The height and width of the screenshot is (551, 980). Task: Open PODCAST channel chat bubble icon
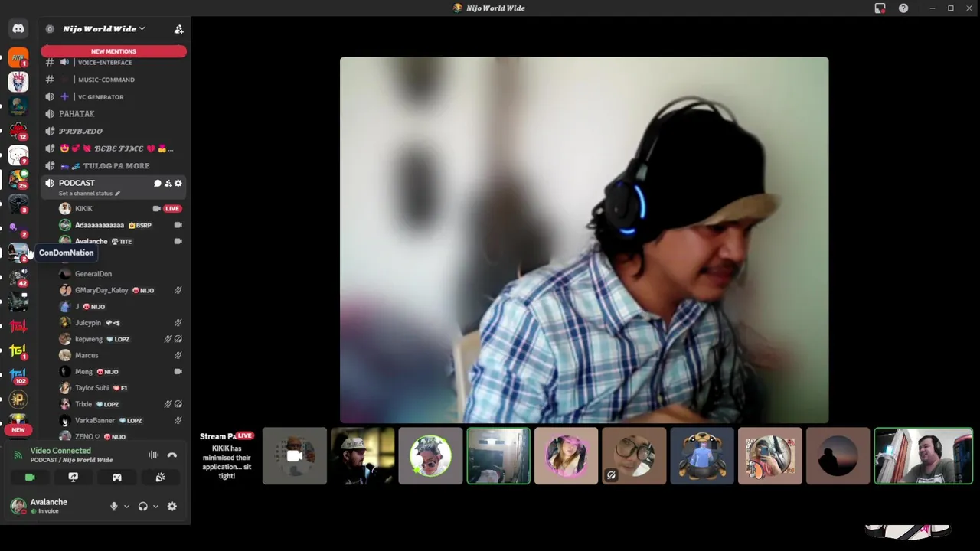tap(158, 184)
